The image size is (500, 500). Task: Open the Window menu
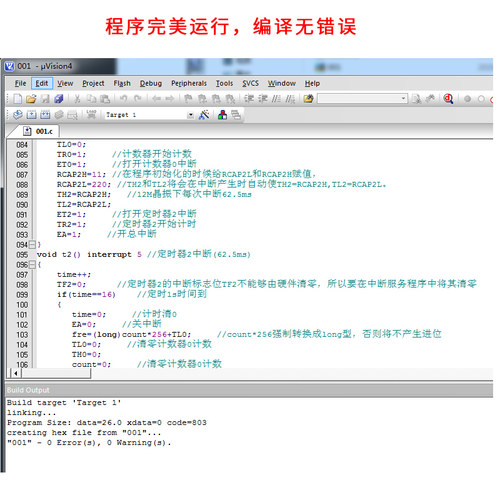pyautogui.click(x=282, y=83)
